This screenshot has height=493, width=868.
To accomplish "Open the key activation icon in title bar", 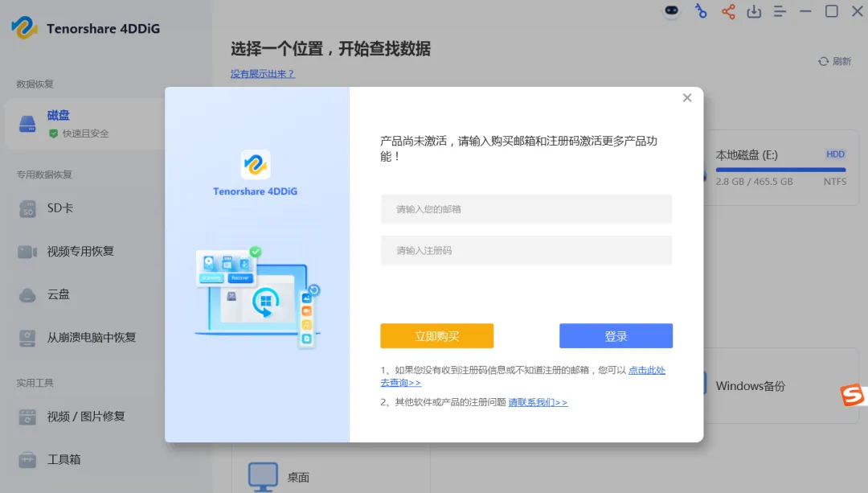I will (x=701, y=11).
